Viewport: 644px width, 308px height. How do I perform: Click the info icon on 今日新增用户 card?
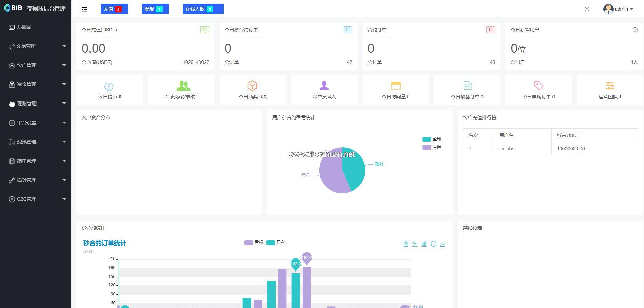tap(635, 30)
